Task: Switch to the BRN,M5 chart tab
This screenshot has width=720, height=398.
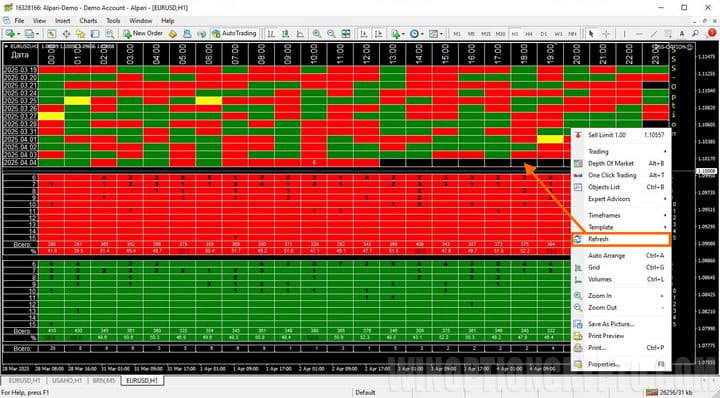Action: click(104, 381)
